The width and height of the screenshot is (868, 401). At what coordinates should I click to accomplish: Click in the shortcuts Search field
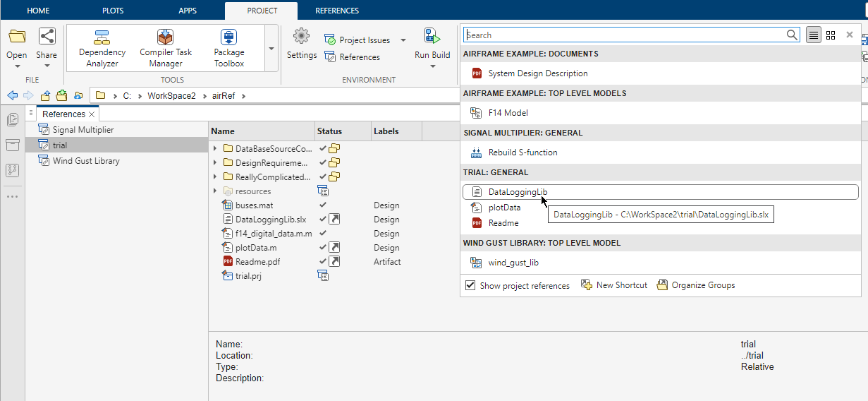click(624, 35)
